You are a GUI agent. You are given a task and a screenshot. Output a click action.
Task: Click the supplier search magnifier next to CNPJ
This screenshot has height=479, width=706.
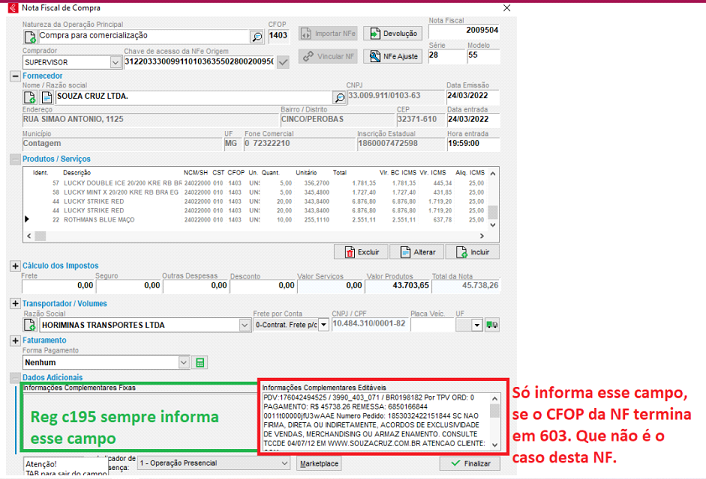[x=337, y=97]
